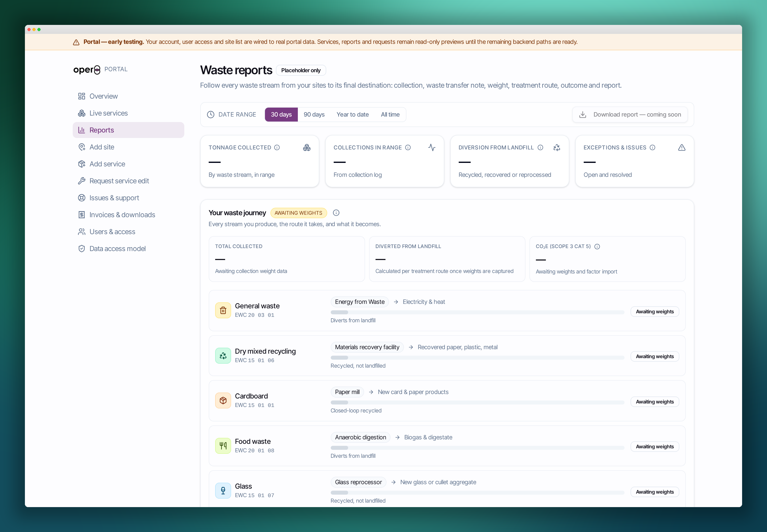
Task: Click the Data access model shield icon
Action: coord(82,249)
